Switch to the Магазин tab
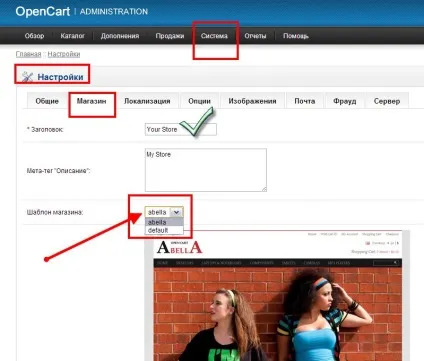 (91, 101)
